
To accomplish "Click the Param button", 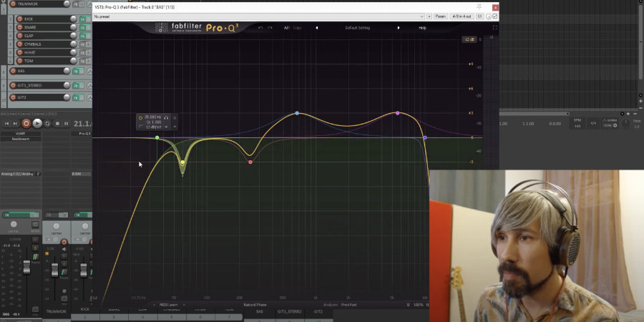I will [x=440, y=16].
